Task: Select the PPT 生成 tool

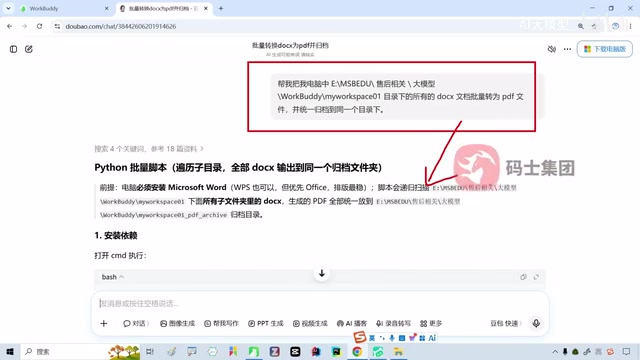Action: coord(266,323)
